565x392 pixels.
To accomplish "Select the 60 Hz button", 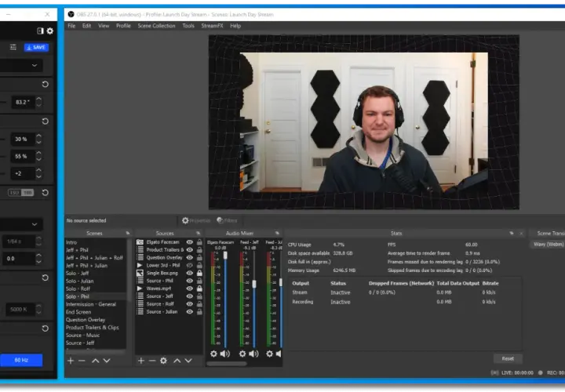I will click(x=21, y=360).
